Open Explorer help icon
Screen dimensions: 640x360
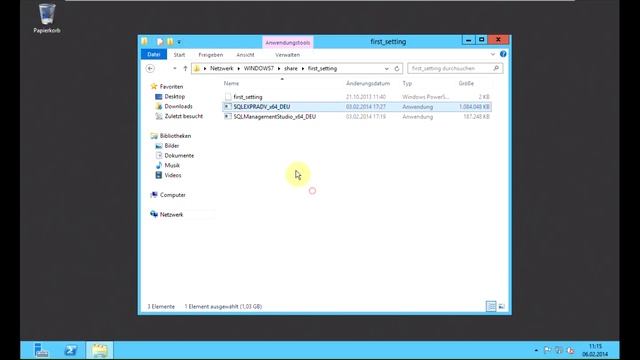(x=503, y=54)
